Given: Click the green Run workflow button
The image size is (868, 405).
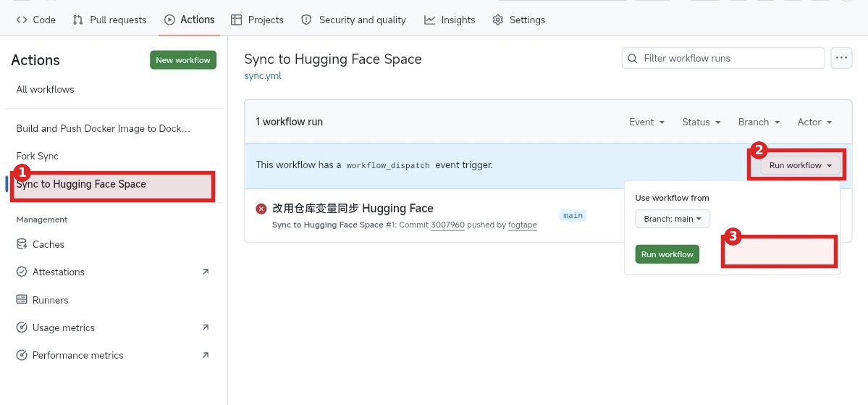Looking at the screenshot, I should tap(667, 254).
